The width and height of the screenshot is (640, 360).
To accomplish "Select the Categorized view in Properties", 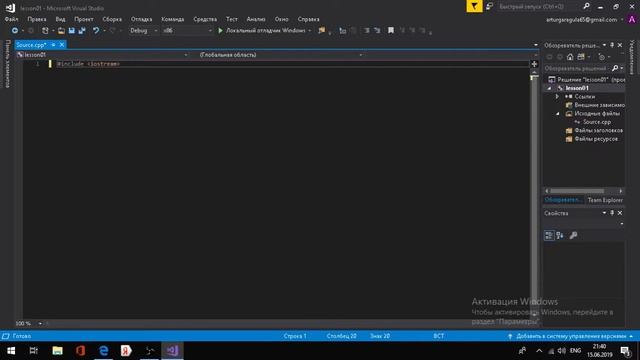I will [x=549, y=236].
